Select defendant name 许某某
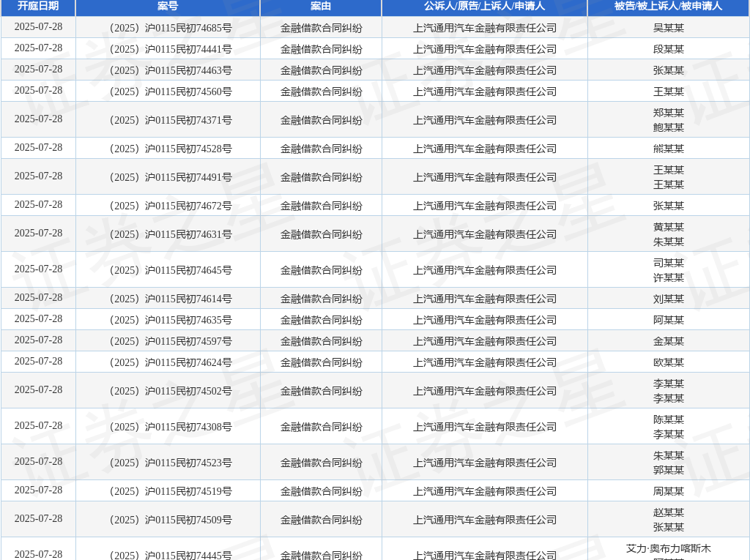 (669, 278)
